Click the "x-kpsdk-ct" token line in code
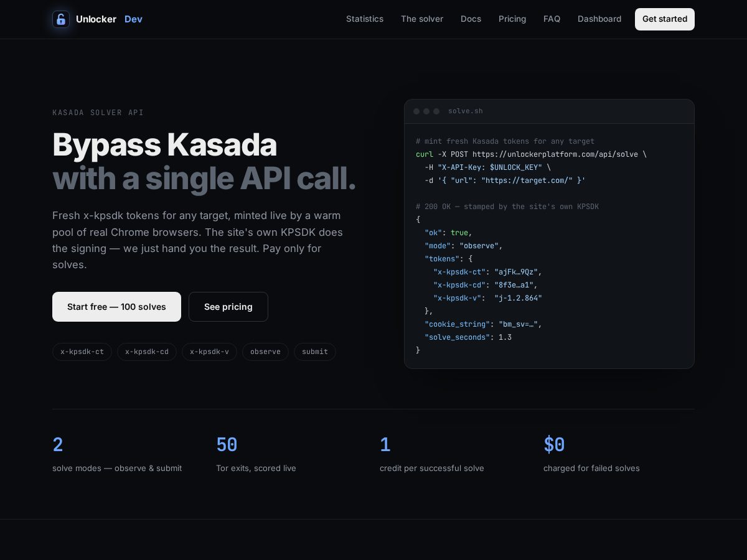The height and width of the screenshot is (560, 747). (487, 272)
